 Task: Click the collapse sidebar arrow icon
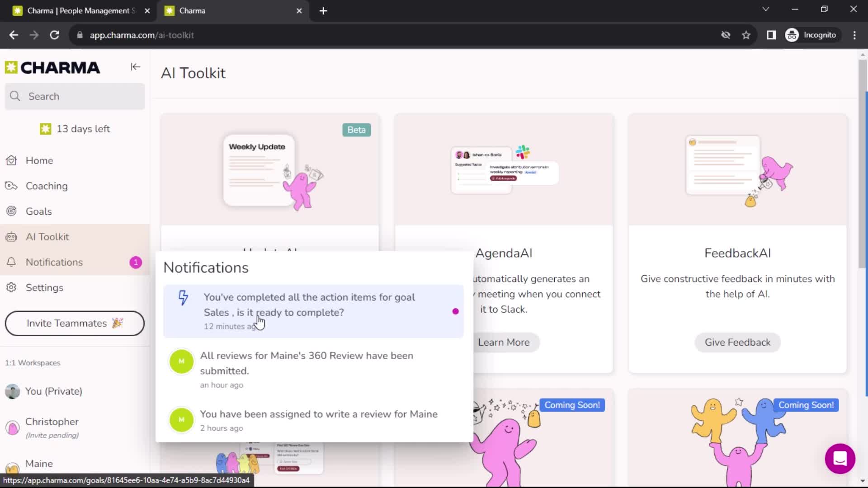pyautogui.click(x=135, y=67)
